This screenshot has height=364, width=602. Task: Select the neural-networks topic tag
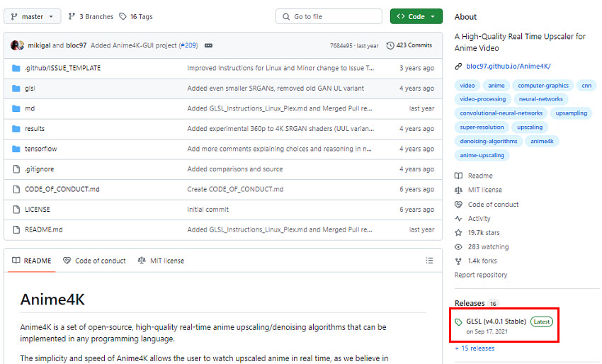(540, 99)
